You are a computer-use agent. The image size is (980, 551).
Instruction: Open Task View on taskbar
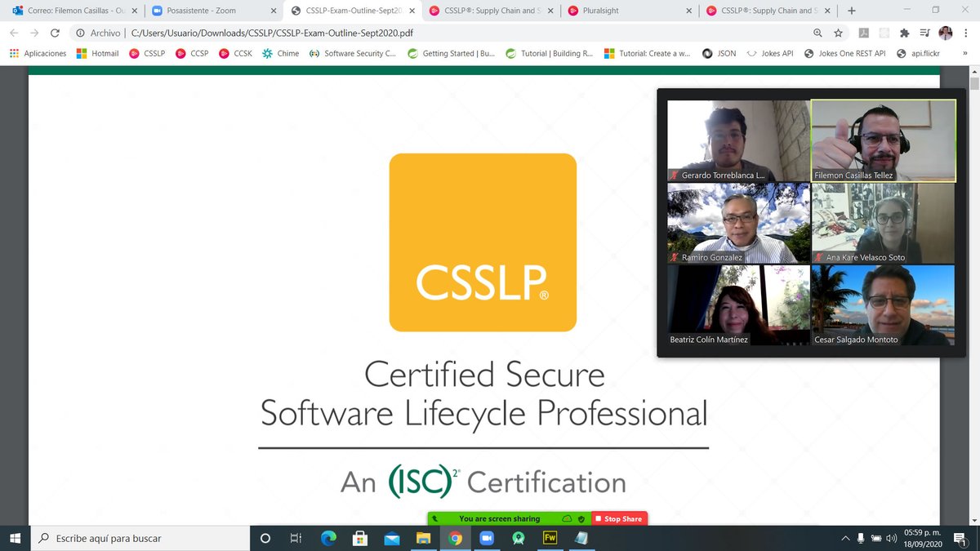point(296,538)
